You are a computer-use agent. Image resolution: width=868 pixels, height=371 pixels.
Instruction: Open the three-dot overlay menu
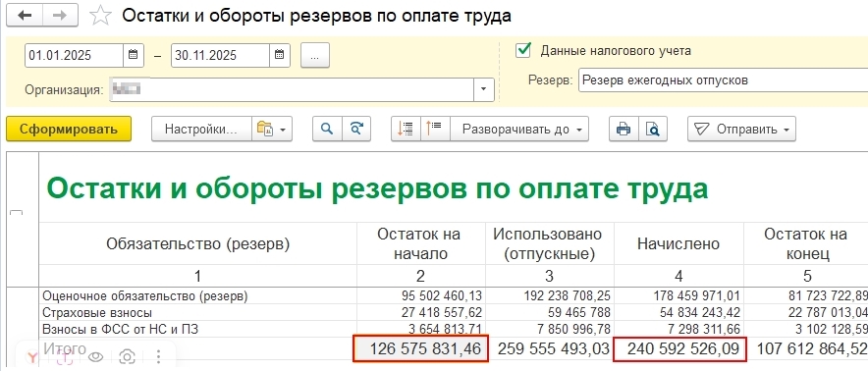[159, 356]
